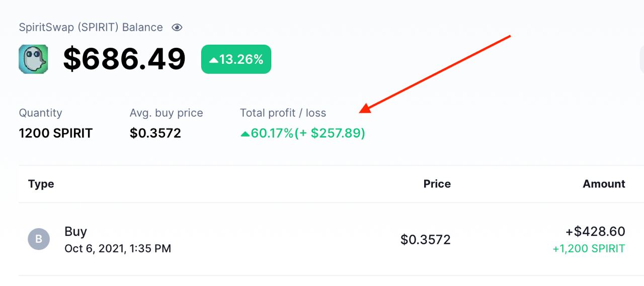Click the Quantity label

pyautogui.click(x=40, y=113)
